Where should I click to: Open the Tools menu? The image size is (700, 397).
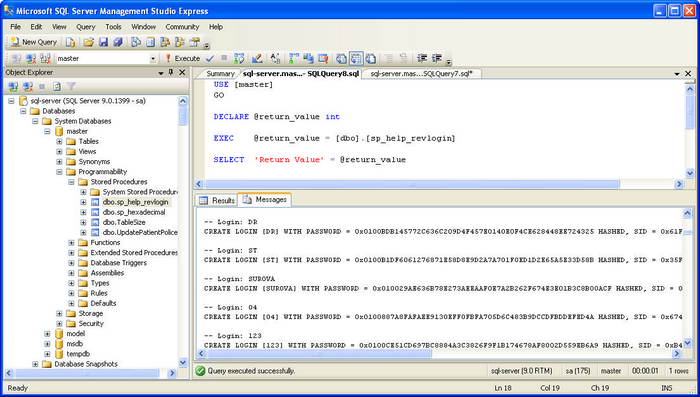coord(113,27)
